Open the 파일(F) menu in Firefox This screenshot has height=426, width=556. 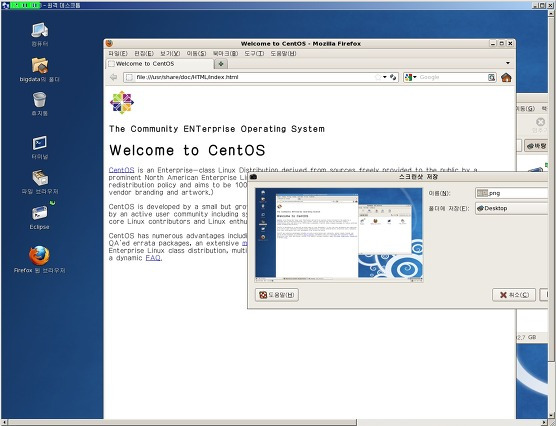coord(118,54)
